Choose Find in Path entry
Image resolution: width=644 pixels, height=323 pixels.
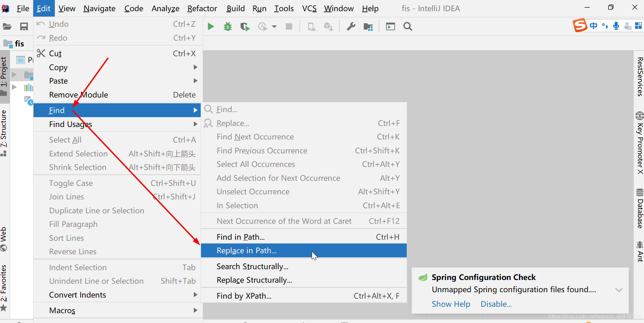(304, 237)
